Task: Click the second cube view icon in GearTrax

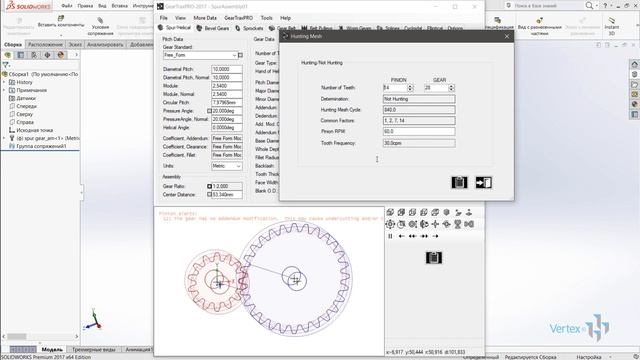Action: coord(402,212)
